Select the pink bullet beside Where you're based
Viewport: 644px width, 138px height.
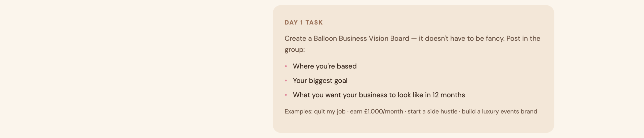[x=286, y=66]
